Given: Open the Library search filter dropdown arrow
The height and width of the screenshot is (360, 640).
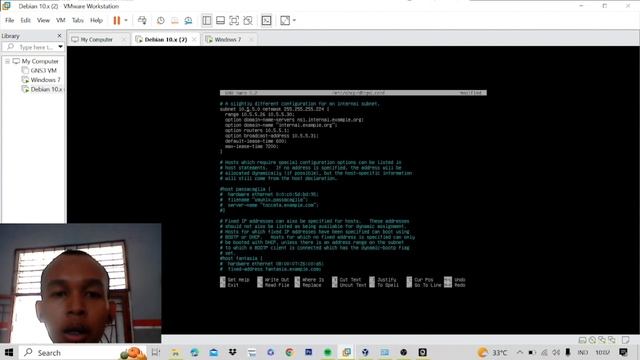Looking at the screenshot, I should 60,47.
